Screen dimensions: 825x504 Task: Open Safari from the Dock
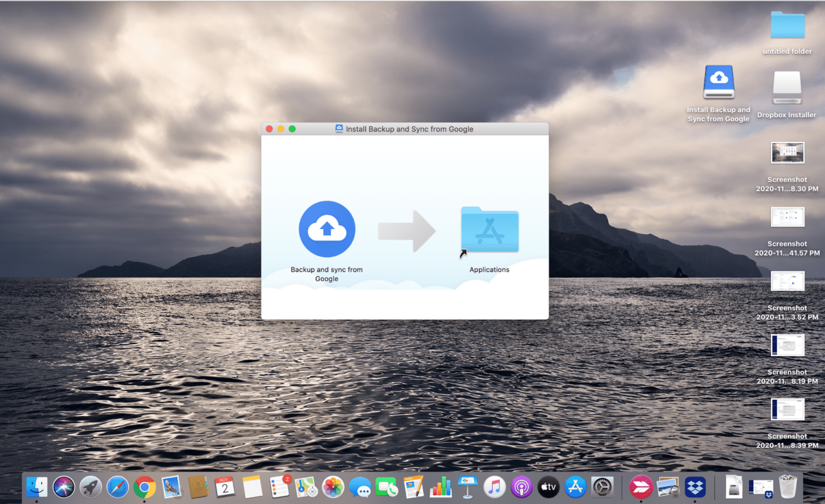tap(117, 487)
